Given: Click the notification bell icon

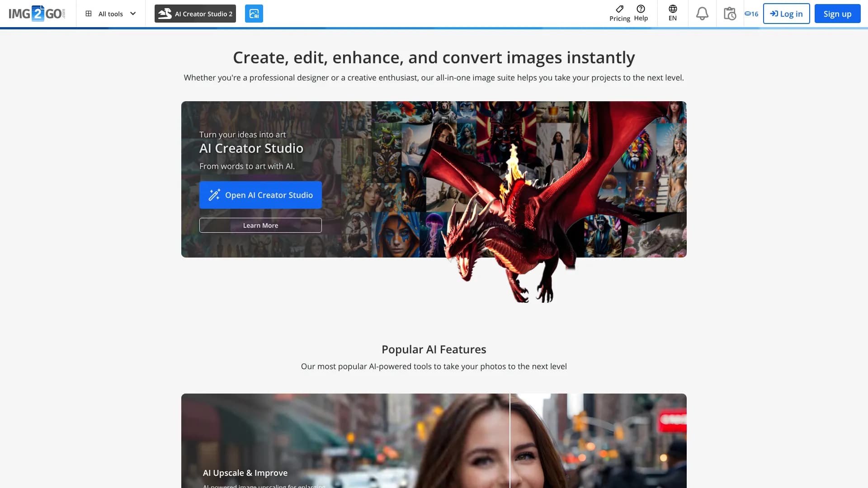Looking at the screenshot, I should 702,13.
